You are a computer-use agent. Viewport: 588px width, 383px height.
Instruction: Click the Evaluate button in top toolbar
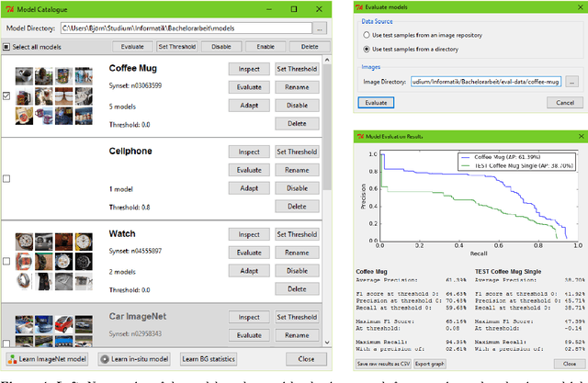tap(132, 47)
